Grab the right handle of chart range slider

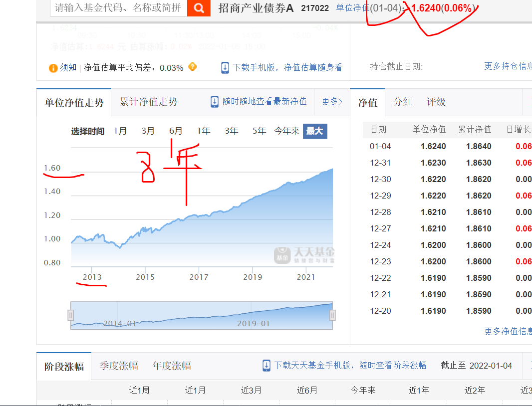click(332, 315)
